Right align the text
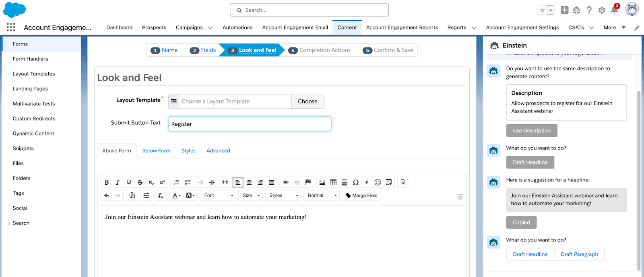The height and width of the screenshot is (277, 644). pos(260,182)
